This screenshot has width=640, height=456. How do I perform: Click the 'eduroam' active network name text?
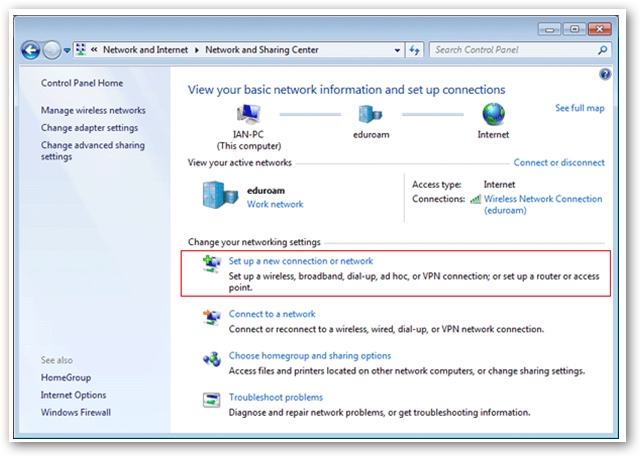click(x=266, y=191)
